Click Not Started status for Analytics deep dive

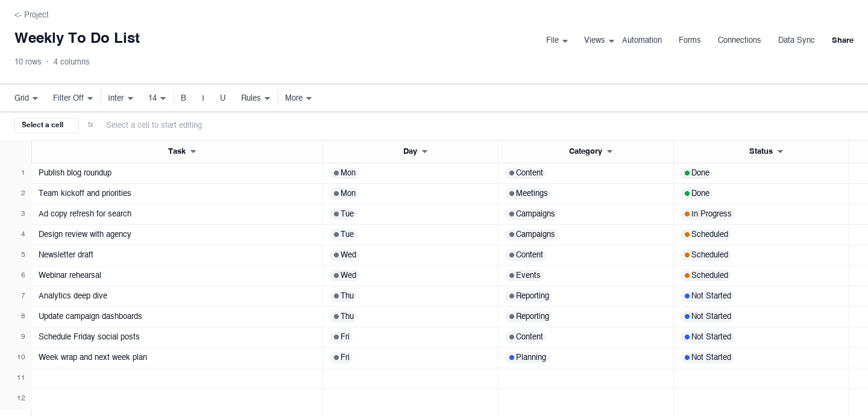click(x=708, y=296)
